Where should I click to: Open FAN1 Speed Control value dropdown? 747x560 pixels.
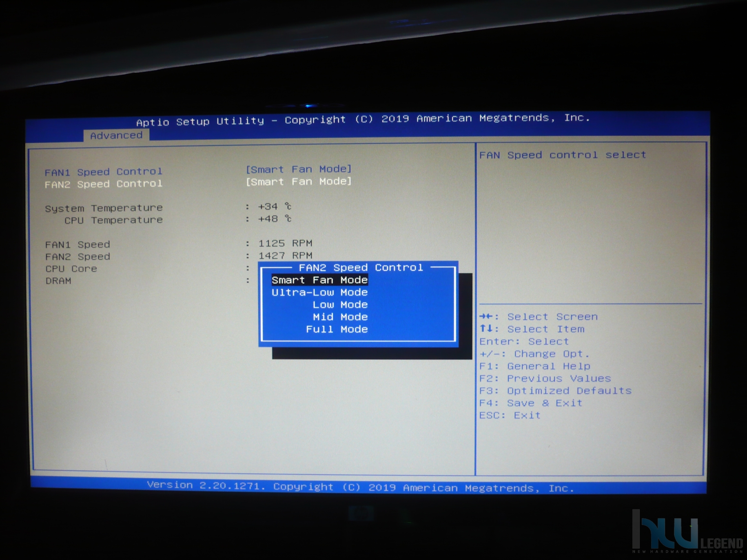(299, 169)
